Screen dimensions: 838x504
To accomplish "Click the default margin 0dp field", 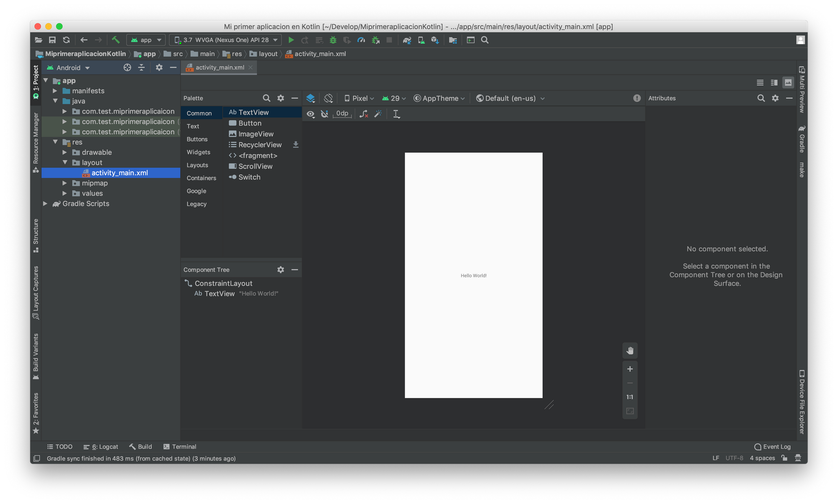I will click(342, 114).
